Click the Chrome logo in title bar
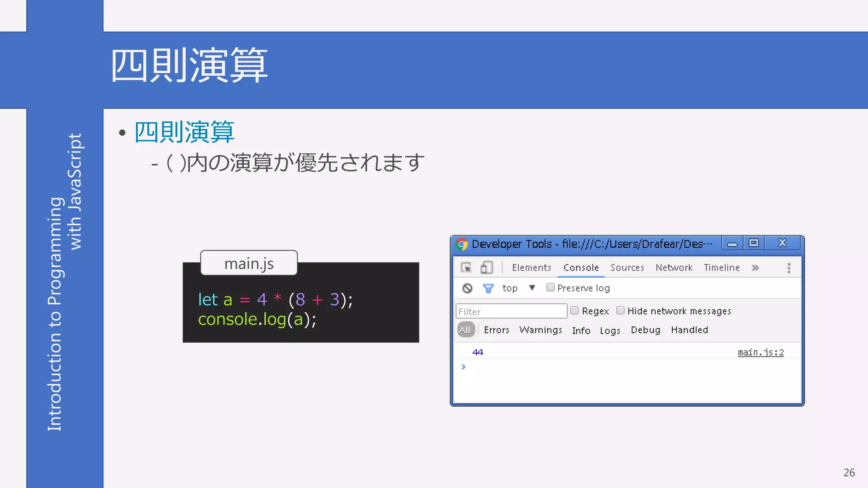The width and height of the screenshot is (868, 488). pos(462,244)
